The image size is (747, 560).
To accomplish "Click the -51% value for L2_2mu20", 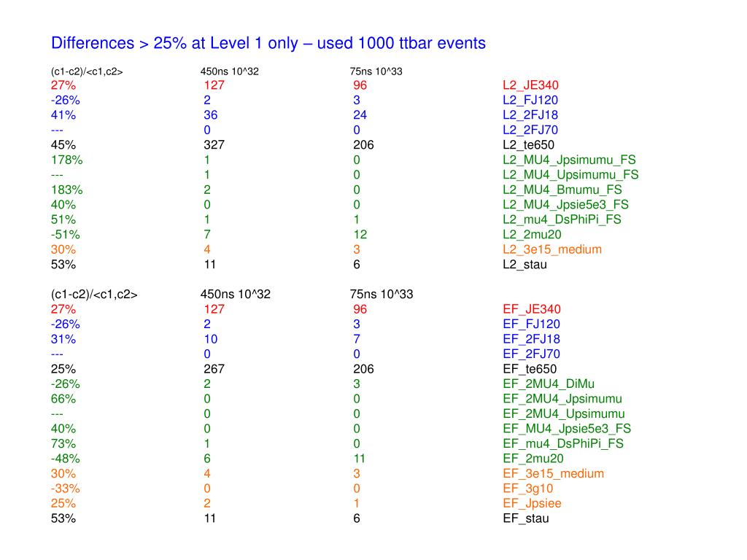I will 65,234.
